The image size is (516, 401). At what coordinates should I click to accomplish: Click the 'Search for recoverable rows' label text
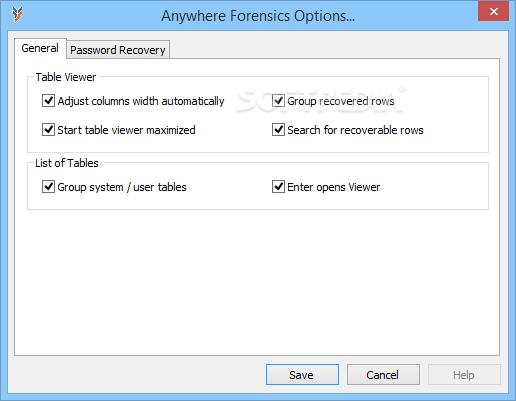coord(355,130)
